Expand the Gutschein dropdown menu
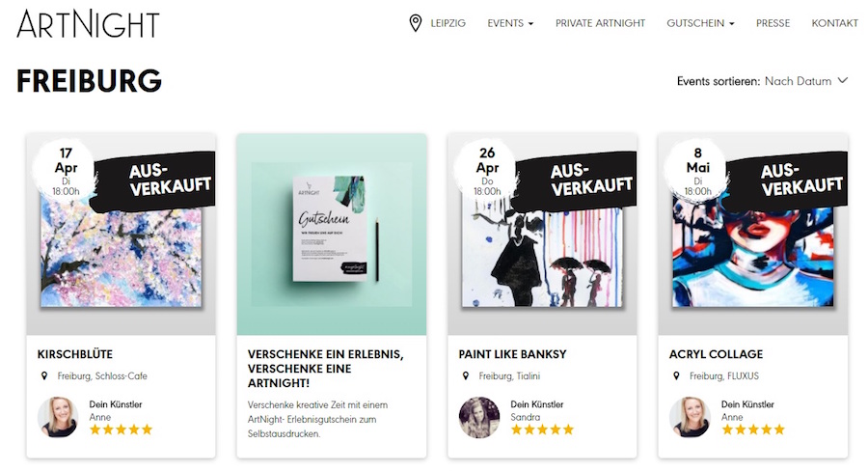Viewport: 868px width, 471px height. click(x=700, y=23)
